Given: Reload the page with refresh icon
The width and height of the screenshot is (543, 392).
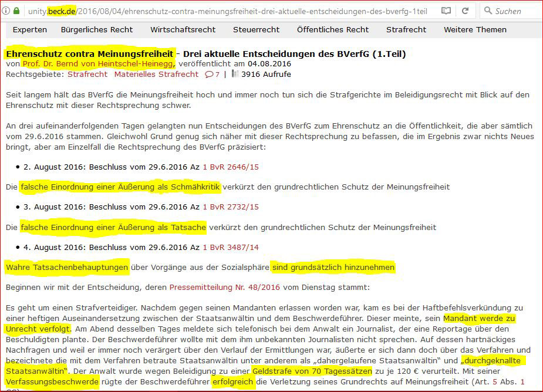Looking at the screenshot, I should pyautogui.click(x=465, y=11).
